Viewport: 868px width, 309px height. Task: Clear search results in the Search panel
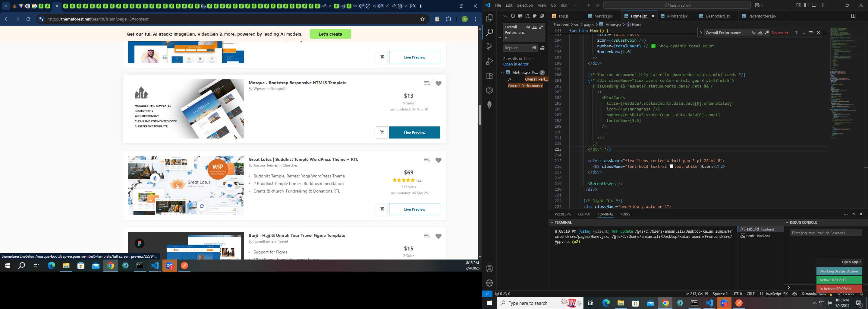[520, 16]
